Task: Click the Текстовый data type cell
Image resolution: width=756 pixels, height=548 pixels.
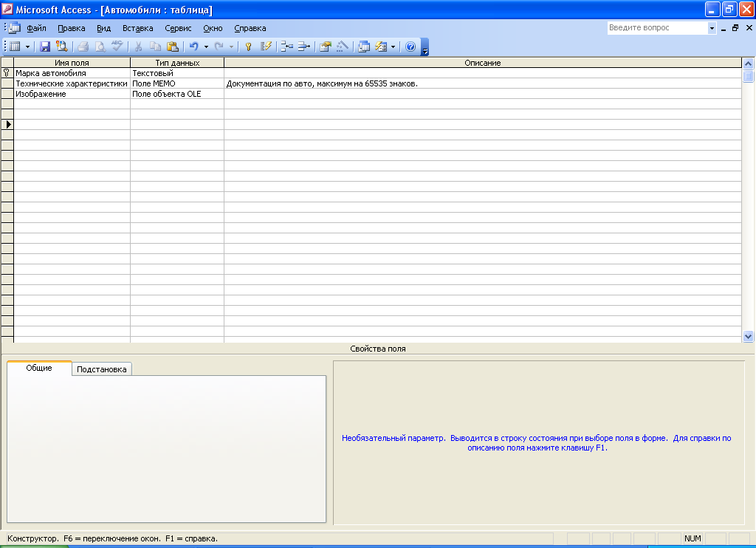Action: [x=177, y=73]
